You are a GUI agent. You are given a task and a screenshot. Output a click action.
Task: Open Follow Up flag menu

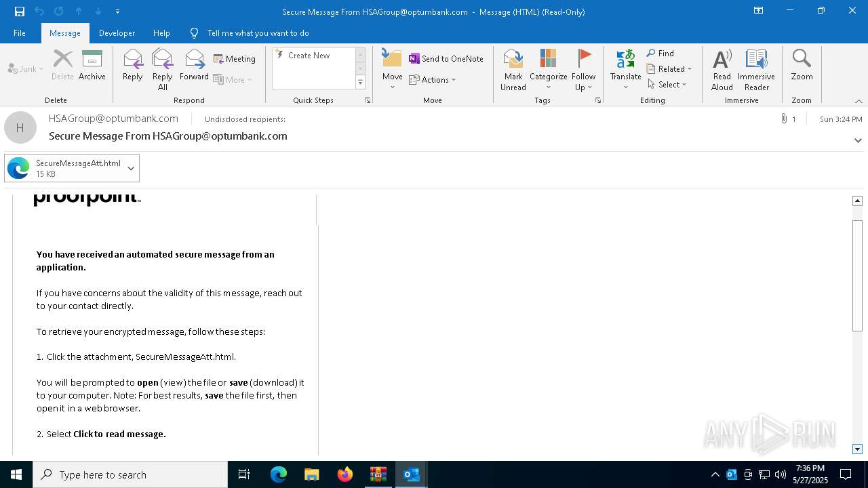583,70
